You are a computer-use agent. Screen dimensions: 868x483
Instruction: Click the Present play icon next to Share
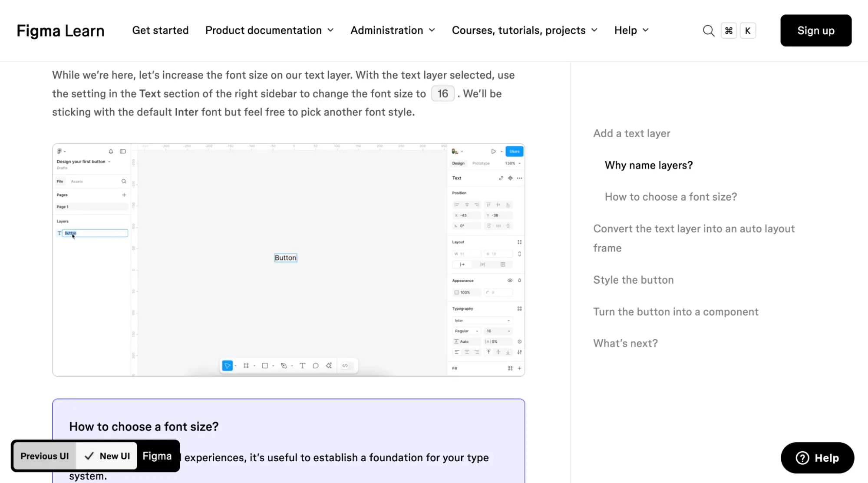[493, 152]
